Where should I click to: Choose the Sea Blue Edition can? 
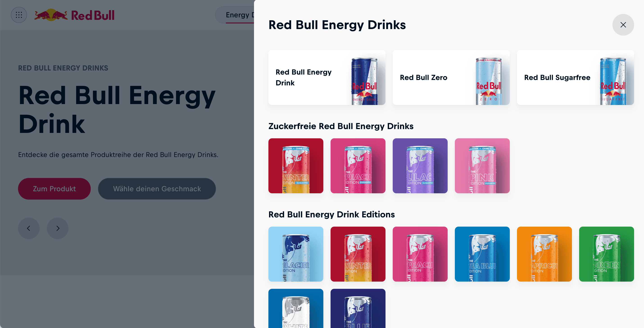click(482, 254)
